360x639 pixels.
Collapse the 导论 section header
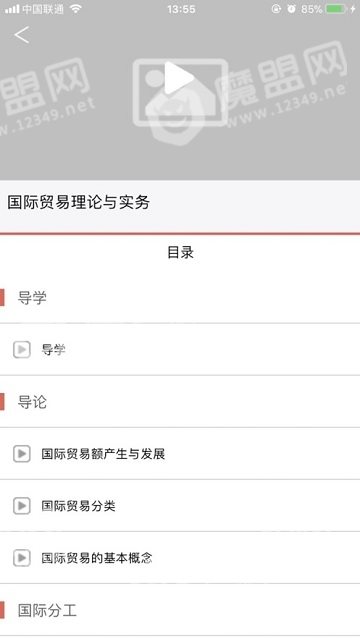(x=180, y=402)
